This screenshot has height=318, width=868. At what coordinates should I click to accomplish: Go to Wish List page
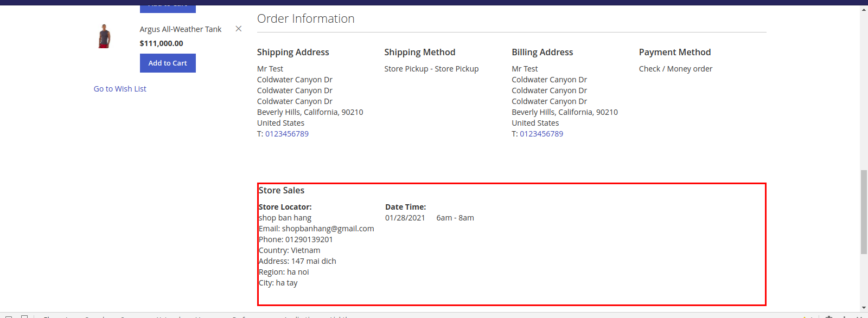[120, 89]
